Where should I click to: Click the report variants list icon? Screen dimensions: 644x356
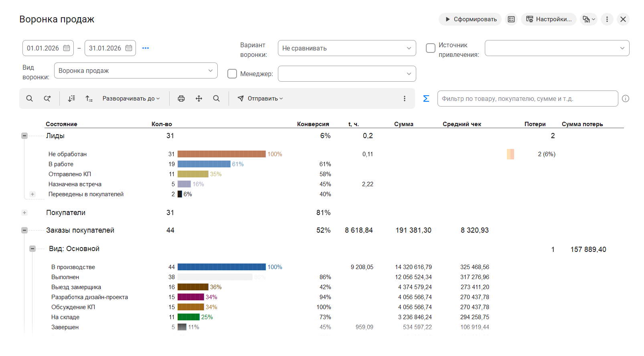[x=511, y=19]
